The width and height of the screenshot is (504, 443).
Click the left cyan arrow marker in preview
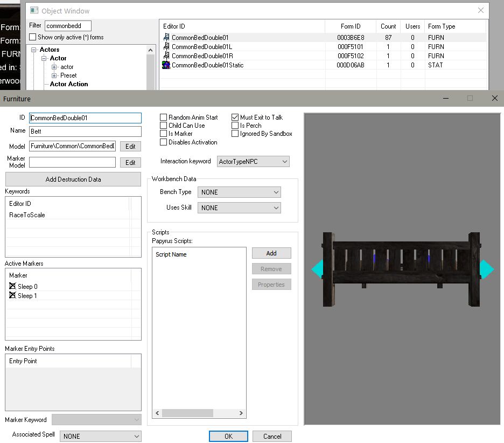[317, 269]
